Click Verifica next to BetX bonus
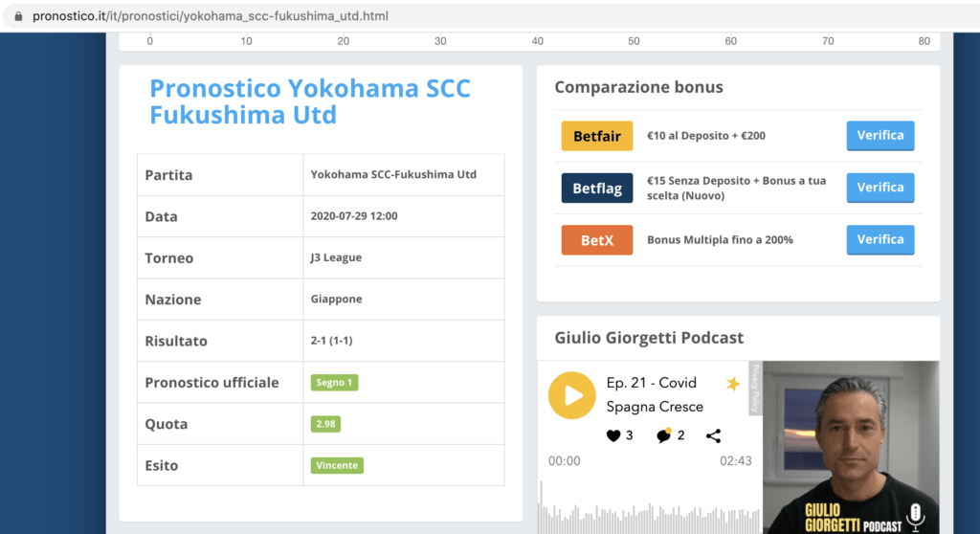This screenshot has height=534, width=980. coord(880,239)
